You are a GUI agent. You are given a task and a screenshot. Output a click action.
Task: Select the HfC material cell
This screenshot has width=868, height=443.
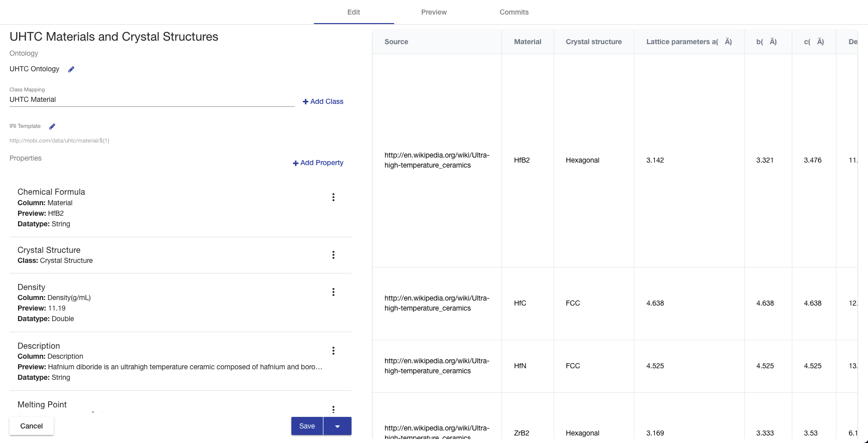point(520,303)
